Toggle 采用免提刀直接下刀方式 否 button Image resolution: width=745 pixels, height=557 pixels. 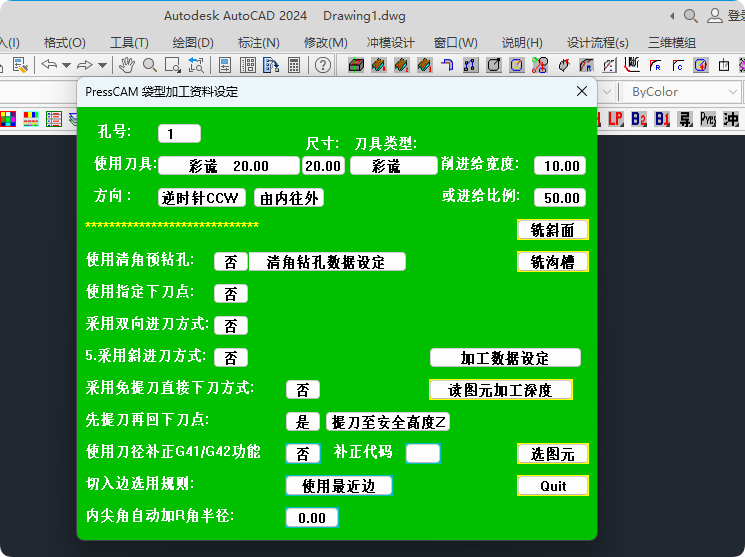tap(303, 390)
